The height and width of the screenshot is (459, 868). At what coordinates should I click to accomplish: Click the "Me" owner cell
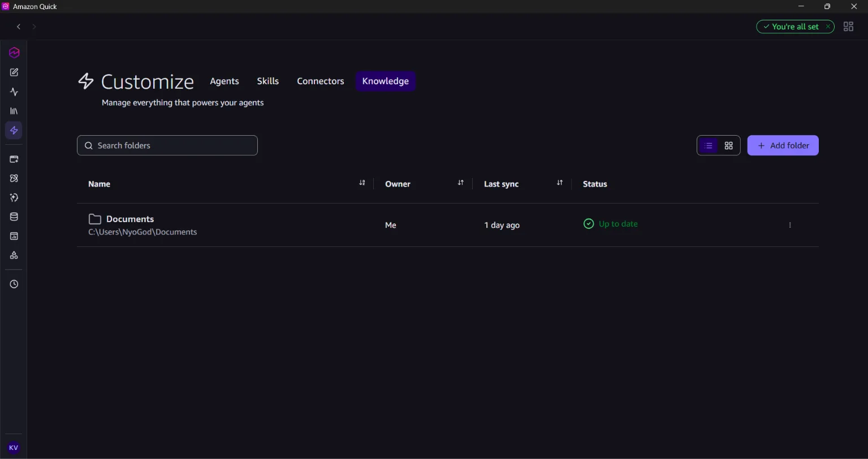pos(391,225)
